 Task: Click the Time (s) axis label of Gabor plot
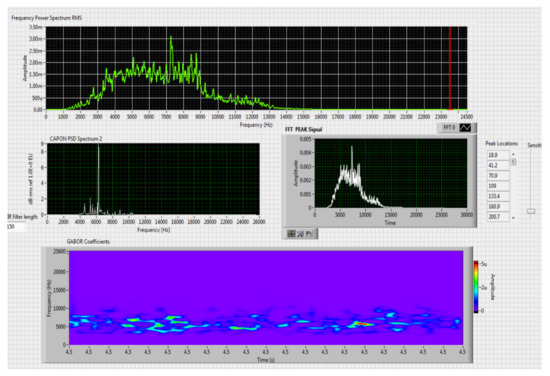point(266,360)
